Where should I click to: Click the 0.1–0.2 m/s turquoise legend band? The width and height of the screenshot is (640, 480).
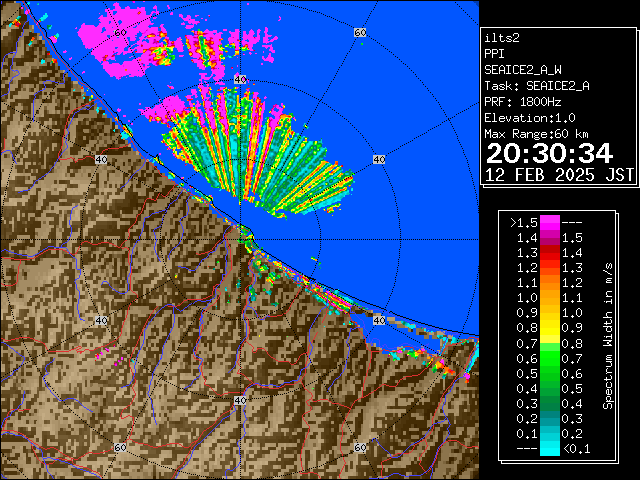point(550,433)
